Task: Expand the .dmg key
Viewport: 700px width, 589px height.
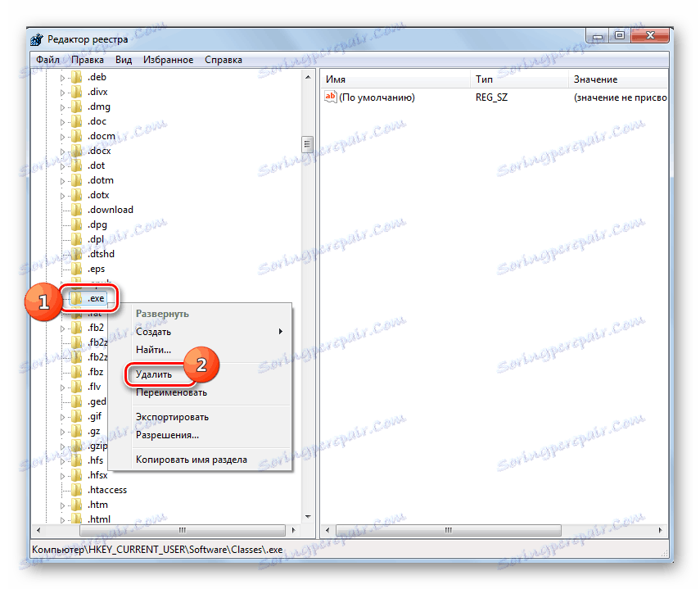Action: click(x=62, y=107)
